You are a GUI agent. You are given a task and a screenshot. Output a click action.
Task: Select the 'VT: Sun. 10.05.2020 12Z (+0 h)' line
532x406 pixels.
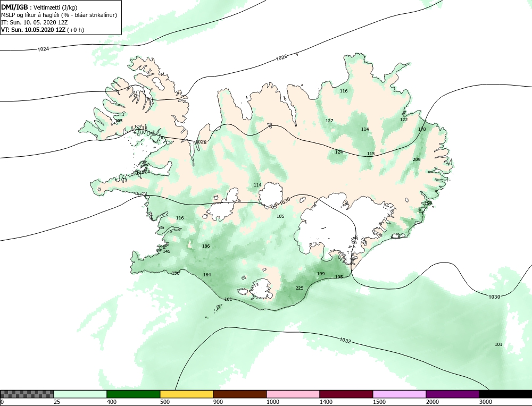pyautogui.click(x=43, y=29)
